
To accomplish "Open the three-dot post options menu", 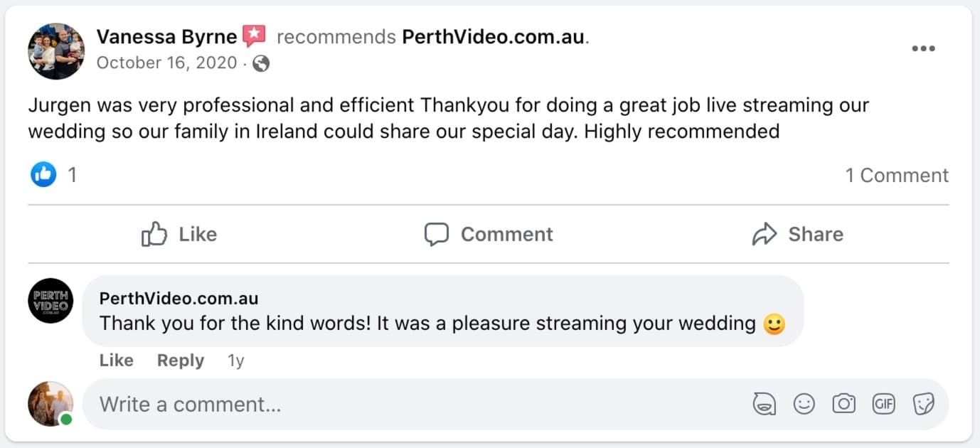I will [923, 48].
